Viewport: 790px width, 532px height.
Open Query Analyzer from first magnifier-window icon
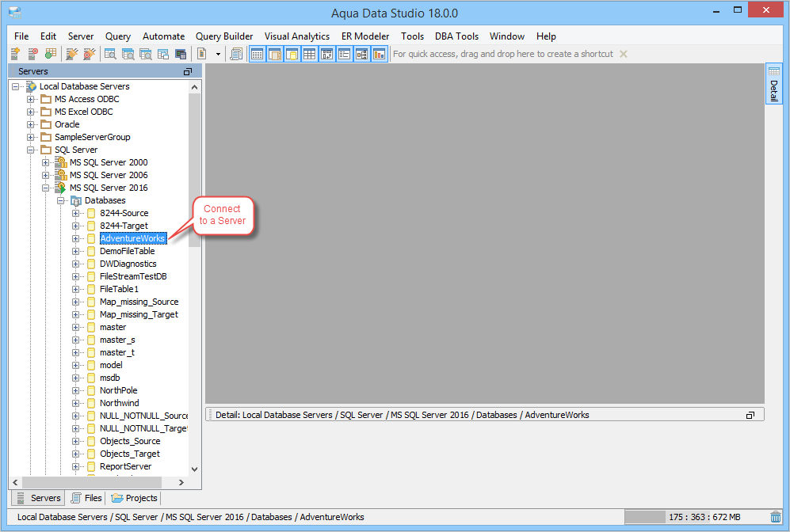[110, 54]
